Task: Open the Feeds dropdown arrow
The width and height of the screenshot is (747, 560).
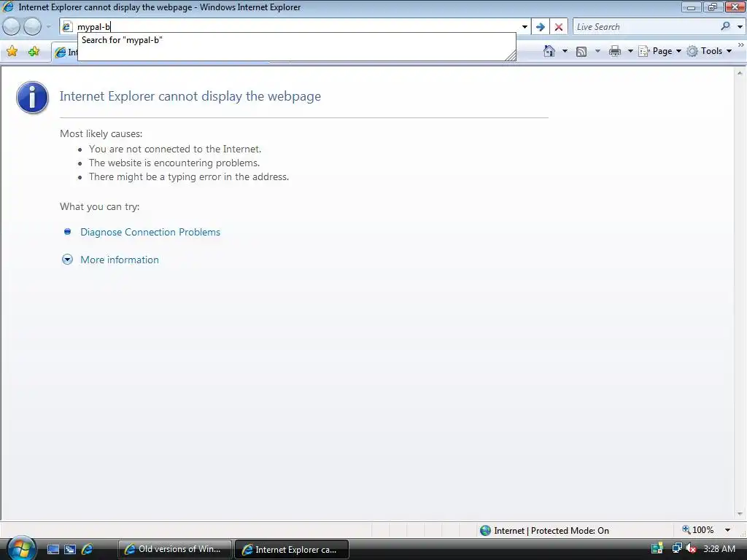Action: tap(597, 51)
